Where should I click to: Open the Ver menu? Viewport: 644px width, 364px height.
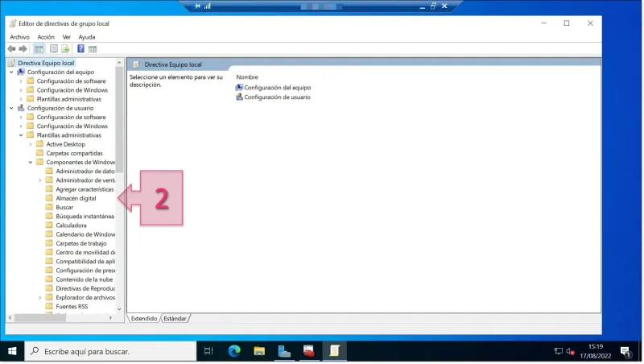tap(67, 37)
